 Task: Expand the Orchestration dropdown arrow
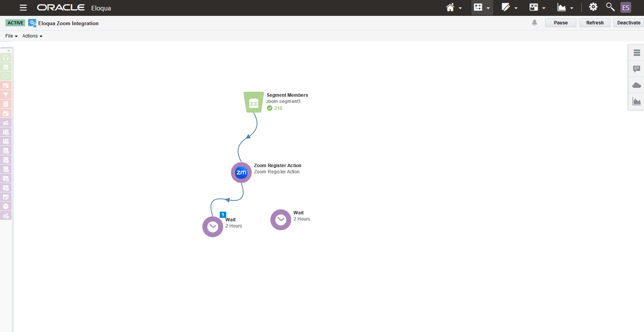(x=488, y=8)
